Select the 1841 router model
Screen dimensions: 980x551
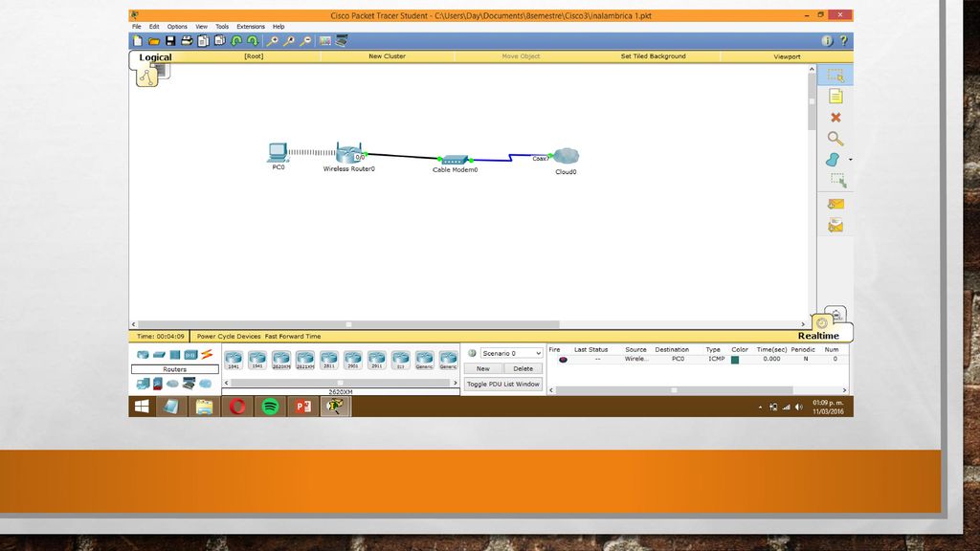234,360
